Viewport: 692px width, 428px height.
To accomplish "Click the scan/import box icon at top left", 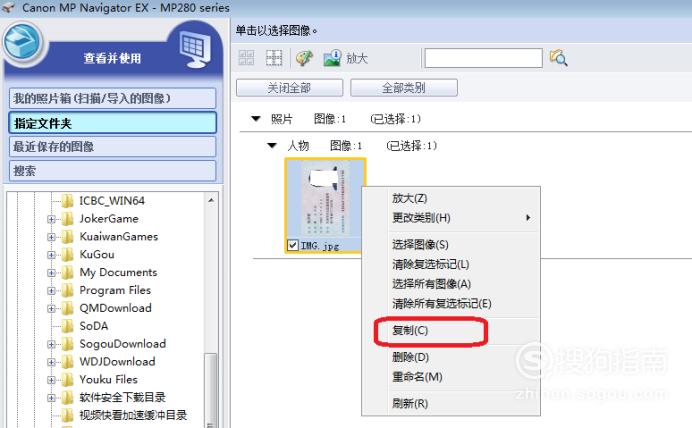I will point(22,44).
